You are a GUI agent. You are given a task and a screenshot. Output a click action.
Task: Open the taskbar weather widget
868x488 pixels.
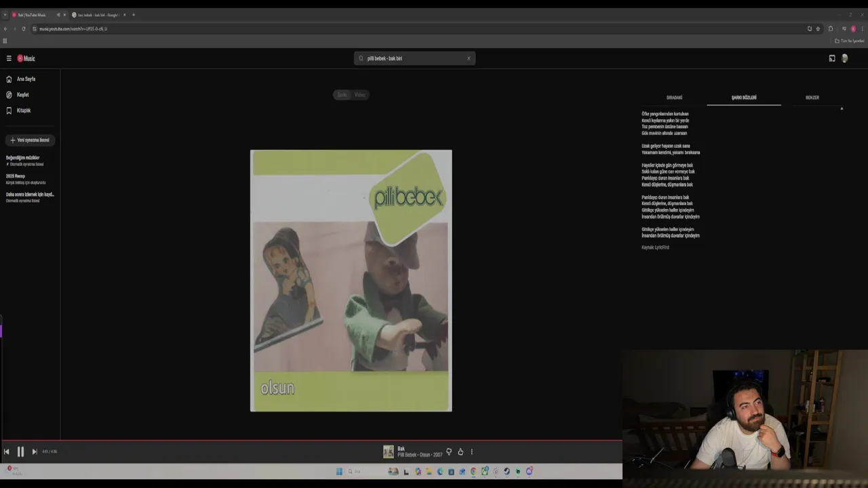click(x=14, y=470)
